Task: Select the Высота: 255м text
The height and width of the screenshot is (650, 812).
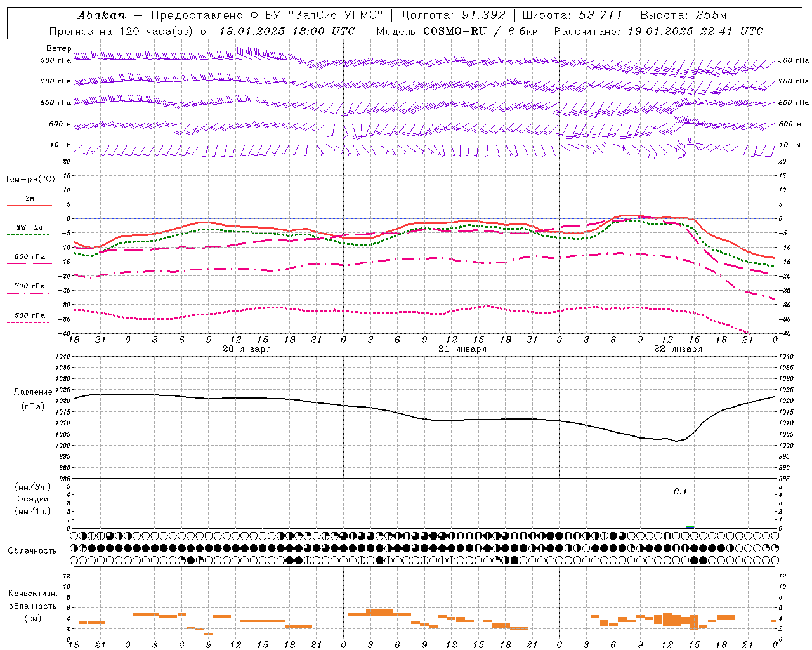Action: click(683, 15)
